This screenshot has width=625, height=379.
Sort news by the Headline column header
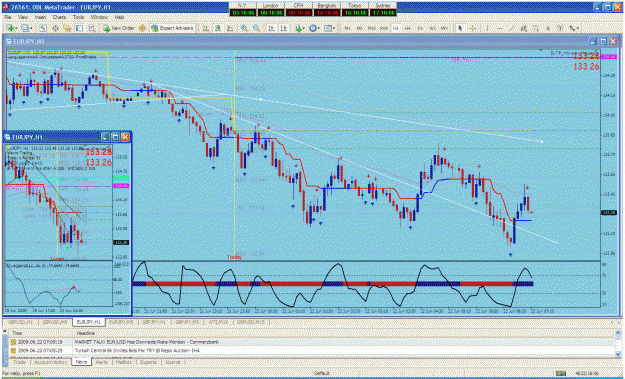point(85,333)
